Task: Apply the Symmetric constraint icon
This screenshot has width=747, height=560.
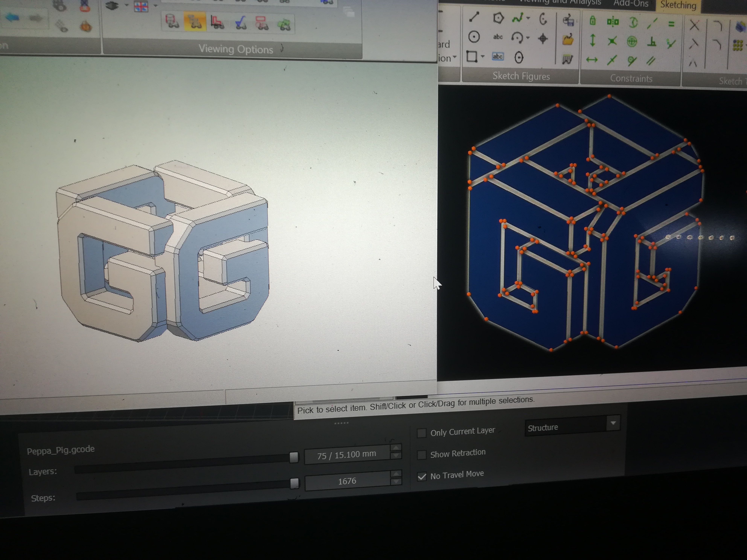Action: coord(613,22)
